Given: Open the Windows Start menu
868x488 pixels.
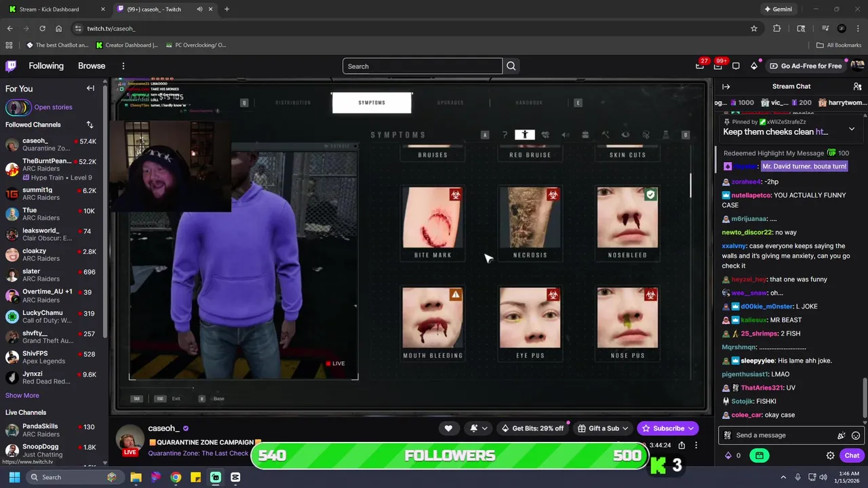Looking at the screenshot, I should click(x=14, y=477).
